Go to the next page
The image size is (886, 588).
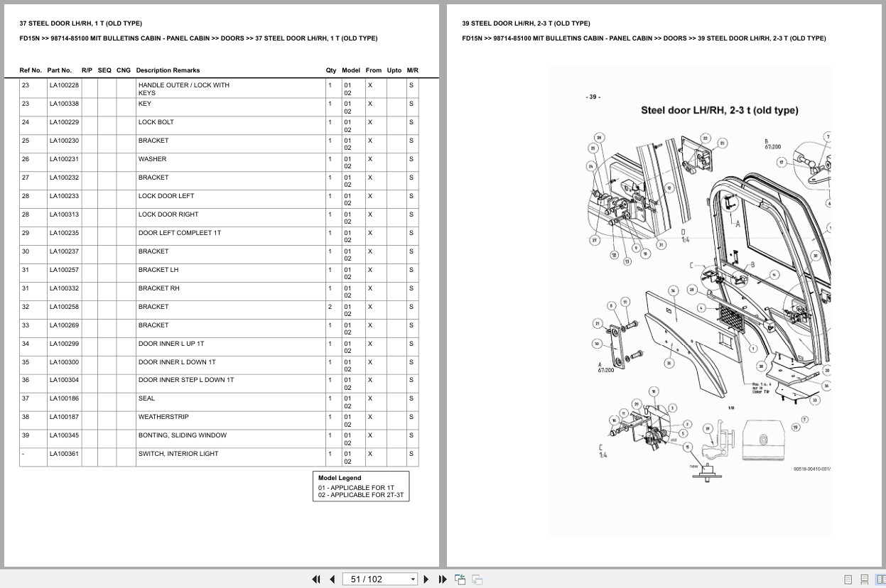click(426, 579)
